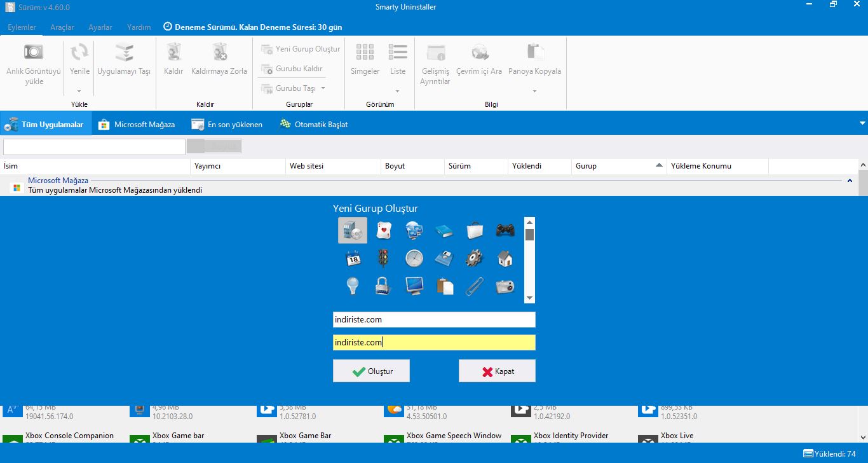Collapse the Microsoft Mağaza group chevron
Viewport: 868px width, 463px height.
(x=850, y=181)
